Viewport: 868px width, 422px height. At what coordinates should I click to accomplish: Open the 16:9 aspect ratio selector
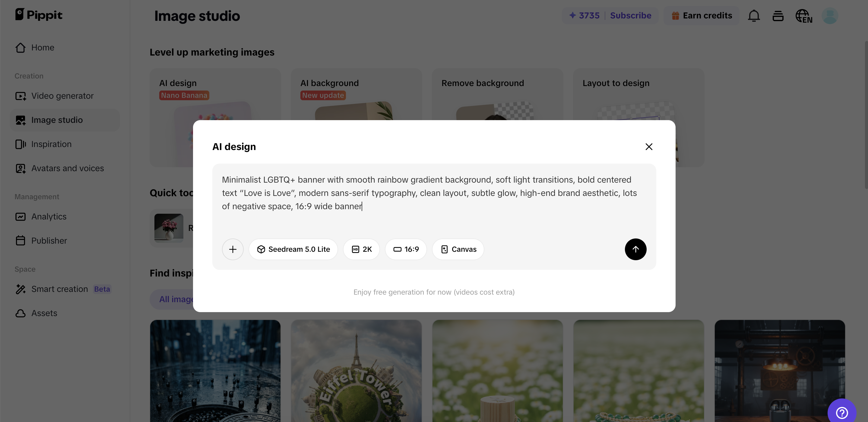406,249
